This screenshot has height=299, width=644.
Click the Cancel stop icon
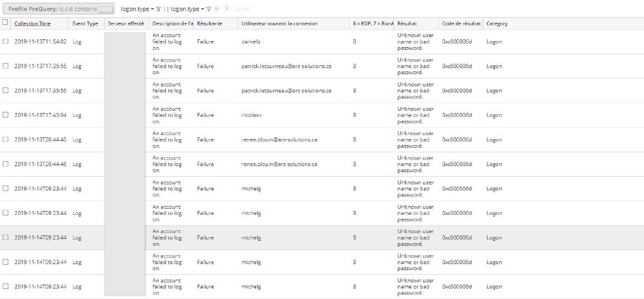tap(227, 9)
